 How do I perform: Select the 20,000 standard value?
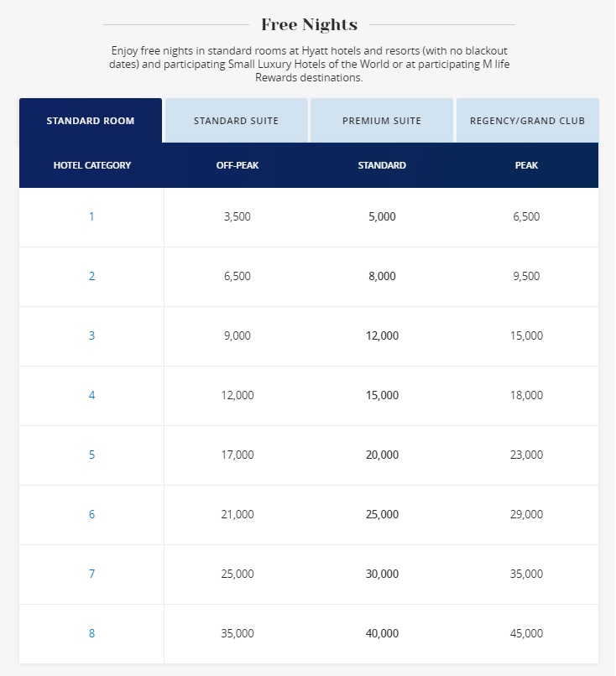click(x=382, y=455)
